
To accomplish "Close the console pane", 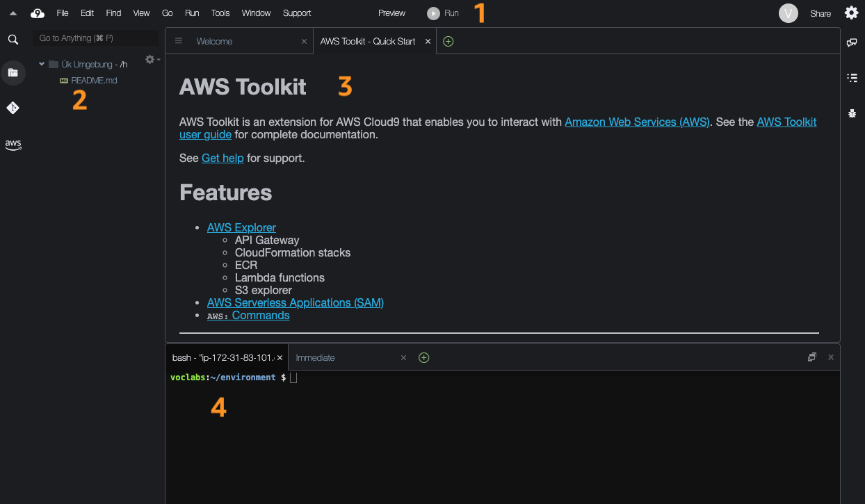I will [830, 357].
